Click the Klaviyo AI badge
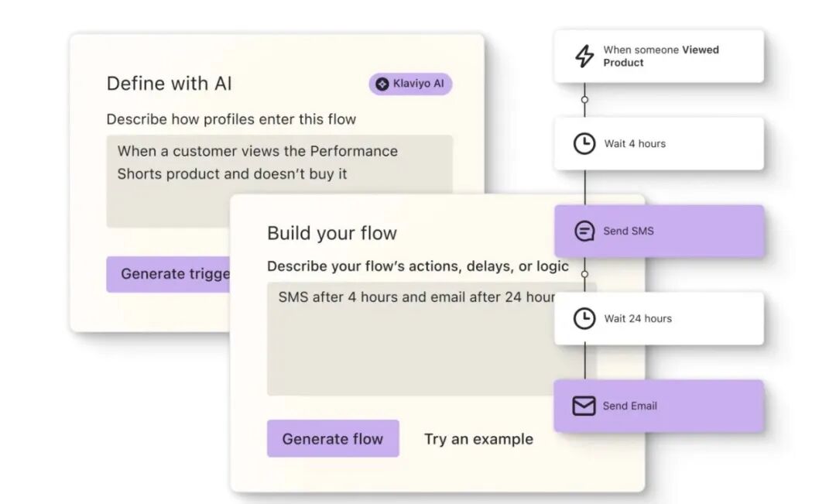836x504 pixels. coord(411,84)
